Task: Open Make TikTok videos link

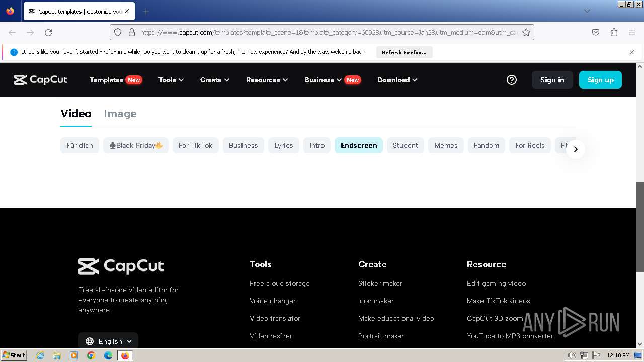Action: tap(498, 301)
